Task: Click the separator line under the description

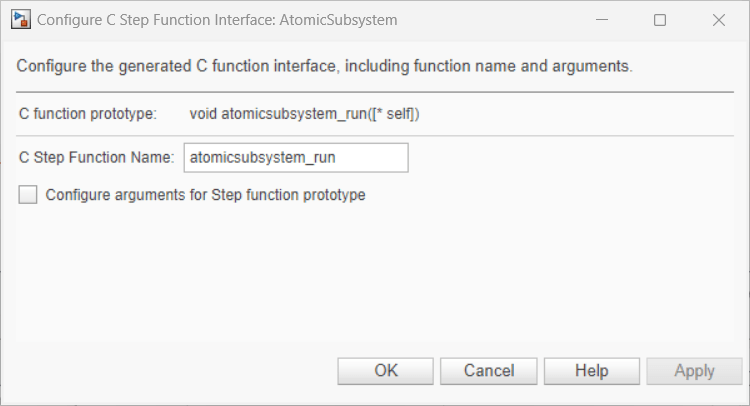Action: tap(375, 92)
